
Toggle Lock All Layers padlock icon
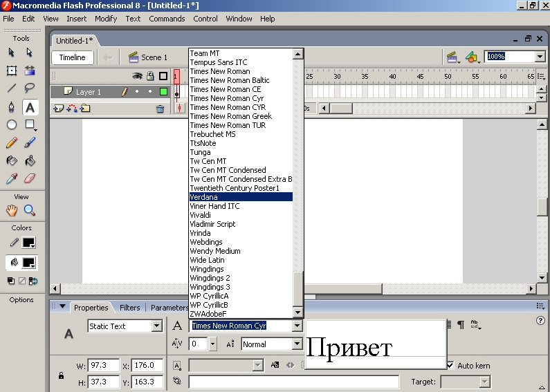[151, 76]
